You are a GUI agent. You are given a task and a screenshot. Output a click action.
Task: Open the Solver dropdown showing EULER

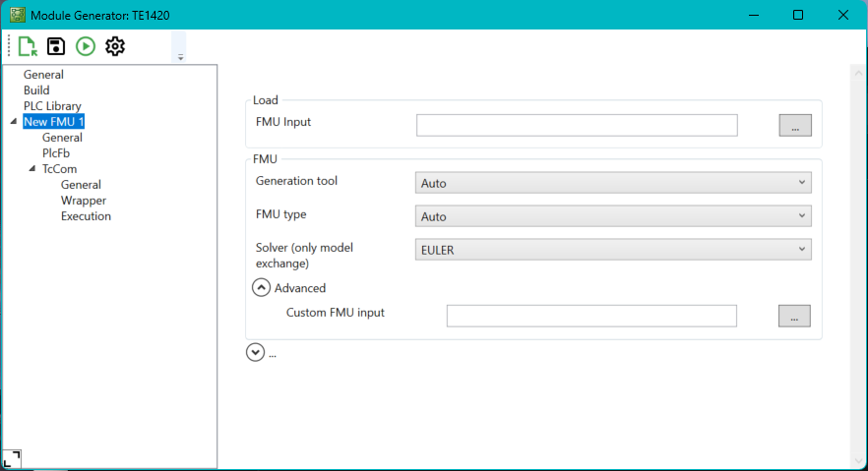point(613,250)
